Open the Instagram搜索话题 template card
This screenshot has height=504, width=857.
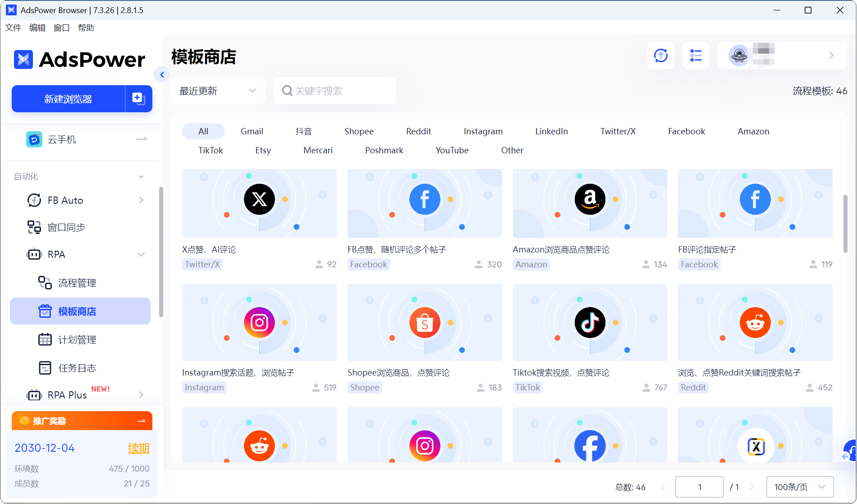pos(259,322)
